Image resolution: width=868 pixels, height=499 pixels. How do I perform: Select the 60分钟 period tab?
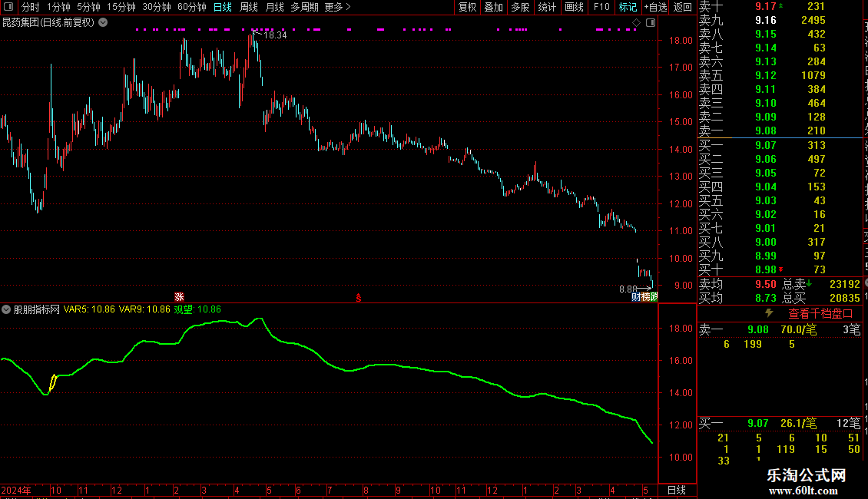pyautogui.click(x=192, y=7)
